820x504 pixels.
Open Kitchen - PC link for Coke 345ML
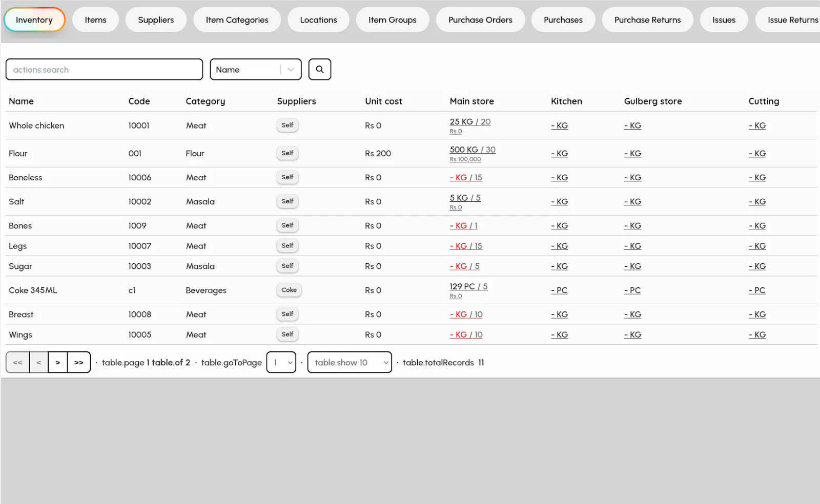[559, 290]
